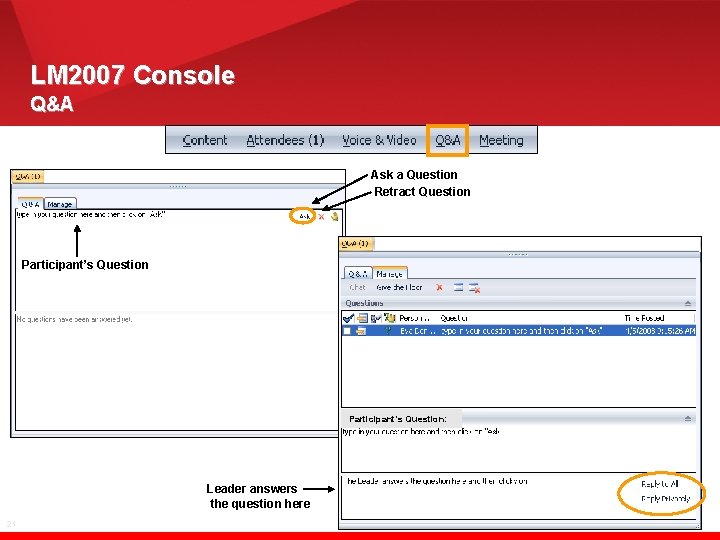Click the left panel's yellow Q&A title
The width and height of the screenshot is (720, 540).
[x=28, y=176]
